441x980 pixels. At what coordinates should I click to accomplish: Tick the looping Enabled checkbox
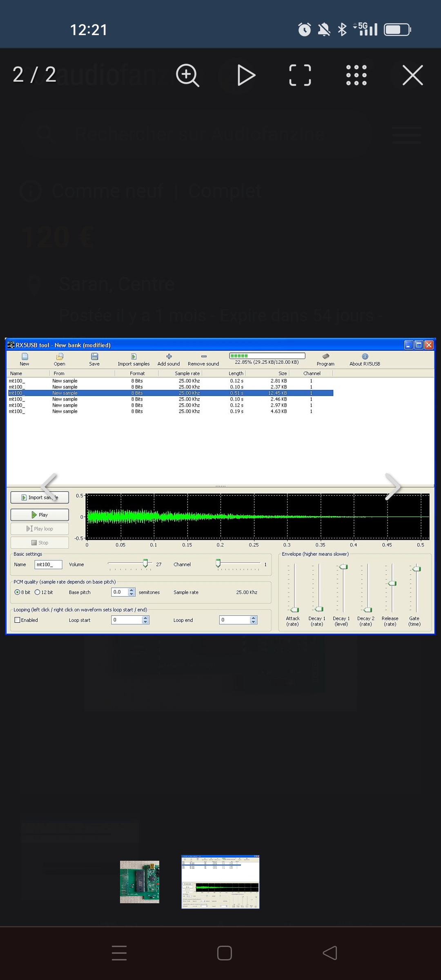pyautogui.click(x=17, y=620)
